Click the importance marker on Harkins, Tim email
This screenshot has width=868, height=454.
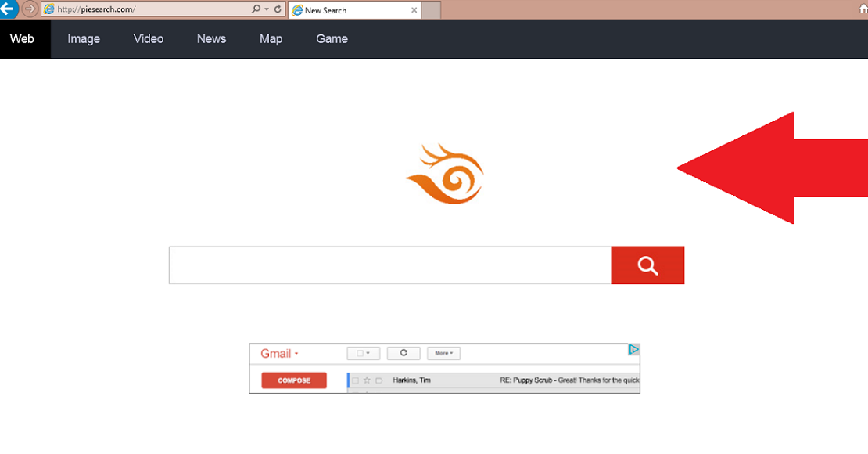pyautogui.click(x=378, y=380)
